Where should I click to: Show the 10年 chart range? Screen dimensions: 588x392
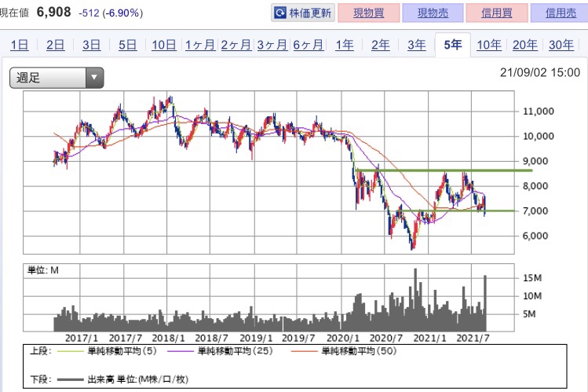pos(488,45)
